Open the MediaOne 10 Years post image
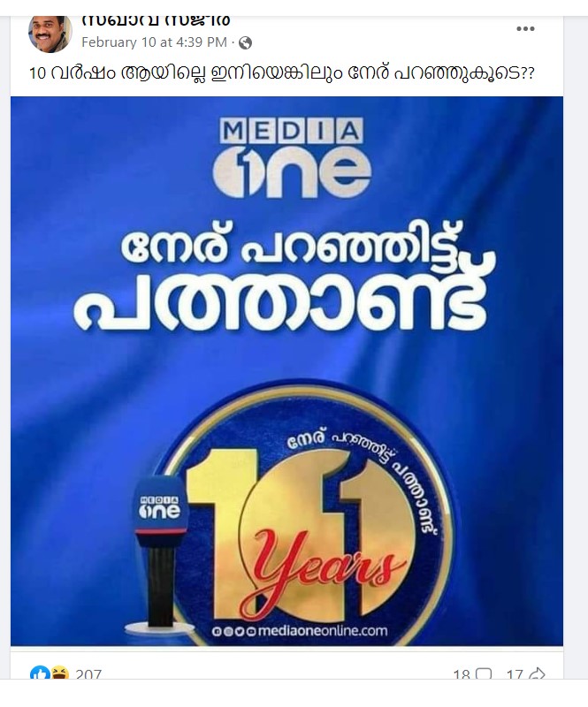588x707 pixels. pyautogui.click(x=286, y=371)
